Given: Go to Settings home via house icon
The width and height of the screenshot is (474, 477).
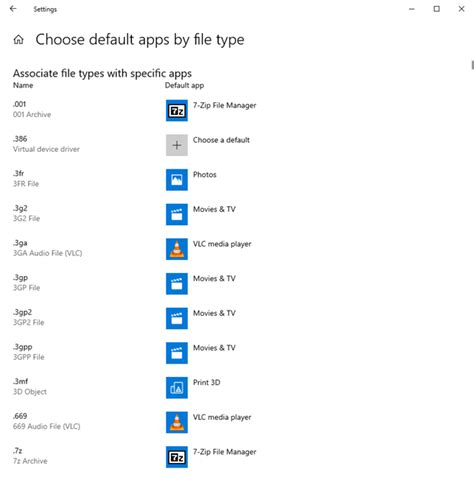Looking at the screenshot, I should pyautogui.click(x=19, y=40).
